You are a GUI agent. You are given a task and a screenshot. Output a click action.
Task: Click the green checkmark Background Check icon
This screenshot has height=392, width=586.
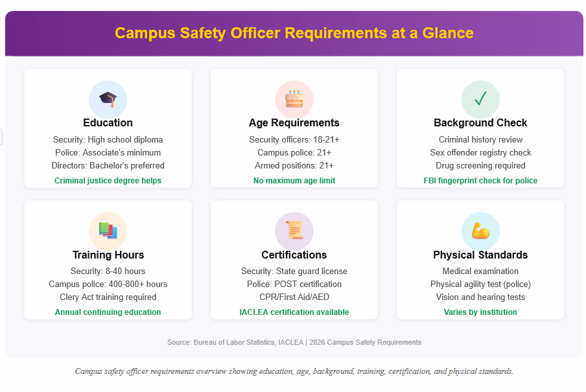pyautogui.click(x=480, y=99)
